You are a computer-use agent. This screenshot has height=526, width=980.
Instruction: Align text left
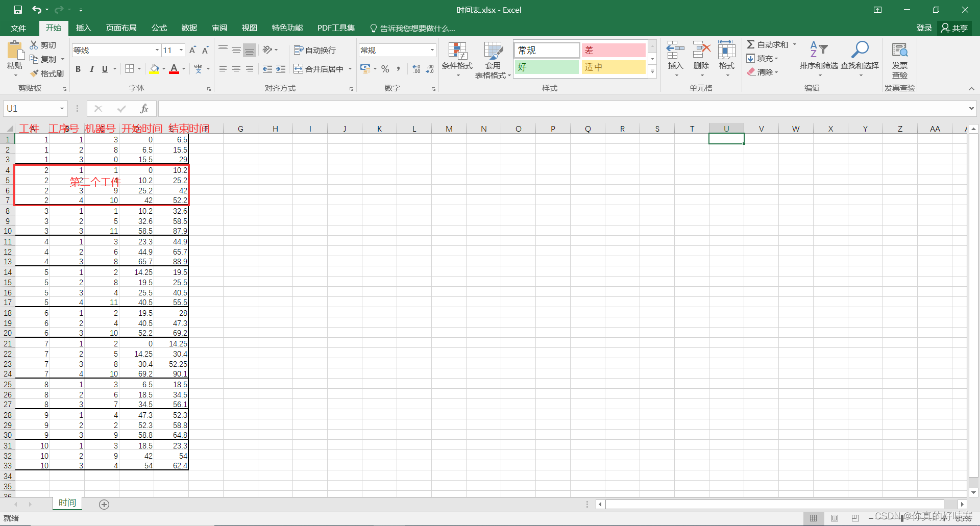223,69
